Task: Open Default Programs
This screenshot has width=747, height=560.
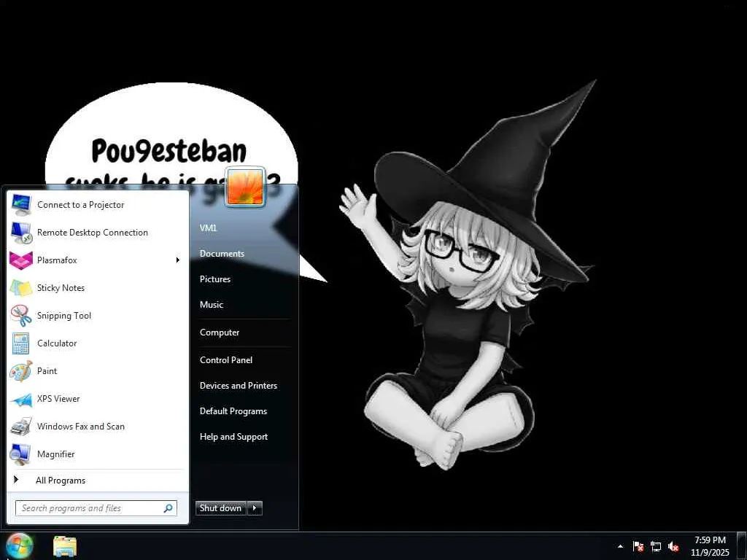Action: [233, 411]
